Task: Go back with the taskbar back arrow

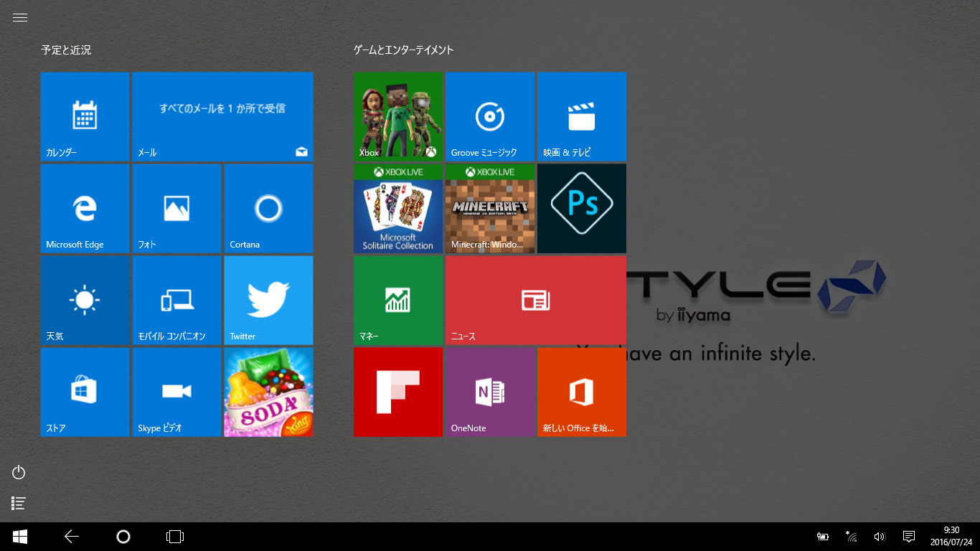Action: (72, 537)
